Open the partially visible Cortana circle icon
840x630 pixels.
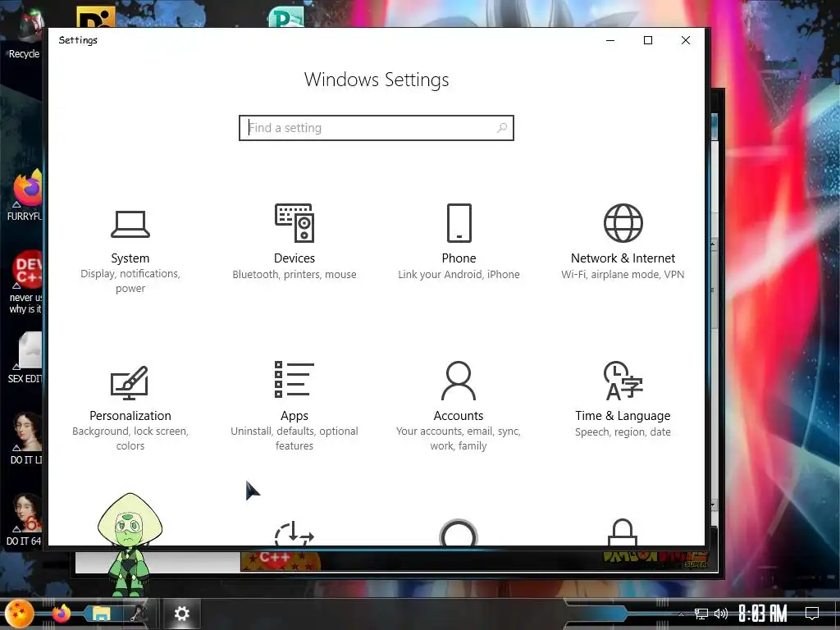coord(459,532)
